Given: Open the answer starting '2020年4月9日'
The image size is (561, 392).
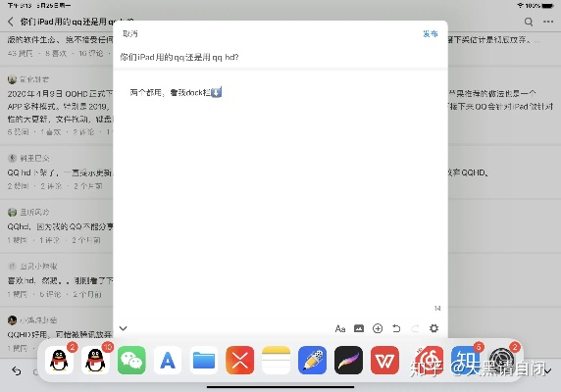Looking at the screenshot, I should point(60,106).
